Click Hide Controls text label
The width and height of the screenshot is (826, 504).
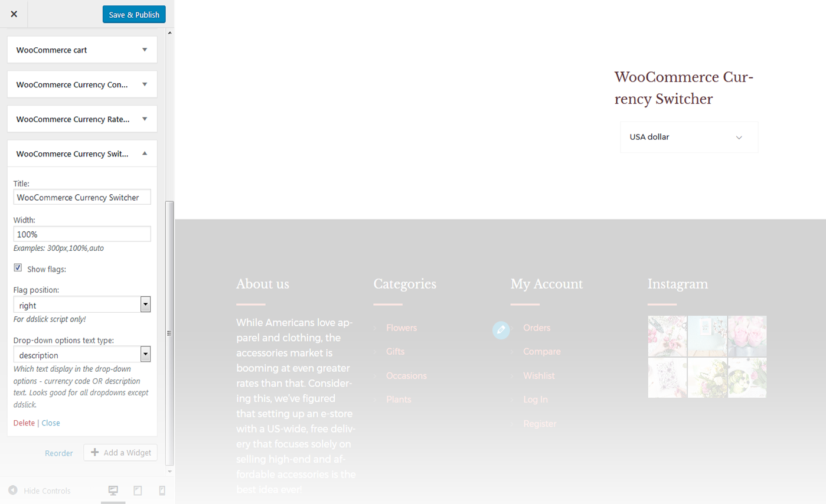pos(47,491)
